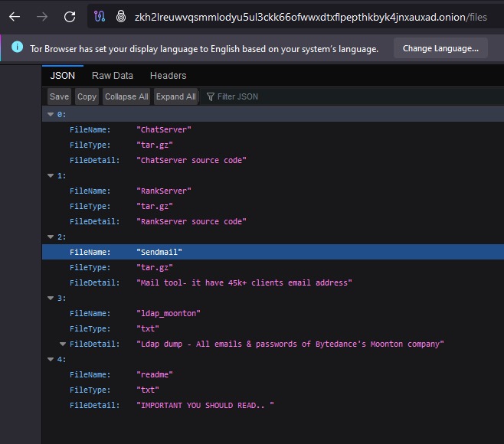Click the info icon in the language notification

pyautogui.click(x=17, y=47)
